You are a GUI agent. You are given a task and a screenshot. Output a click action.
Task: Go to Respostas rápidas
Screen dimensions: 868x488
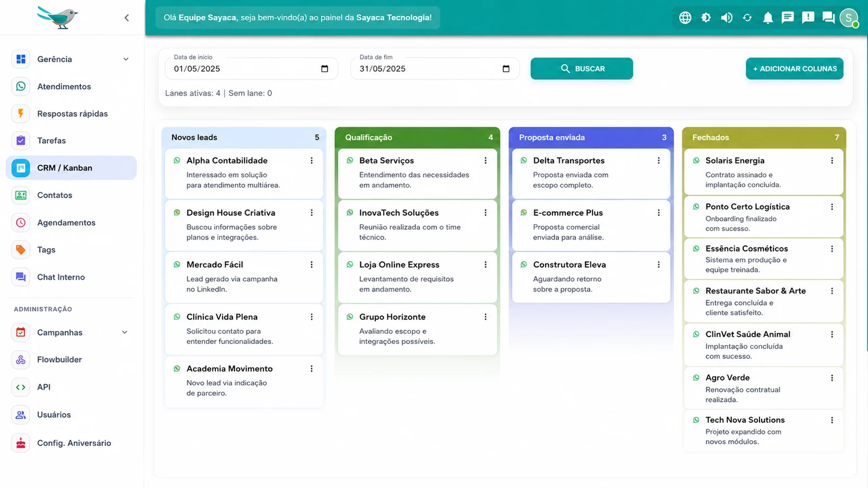click(71, 113)
